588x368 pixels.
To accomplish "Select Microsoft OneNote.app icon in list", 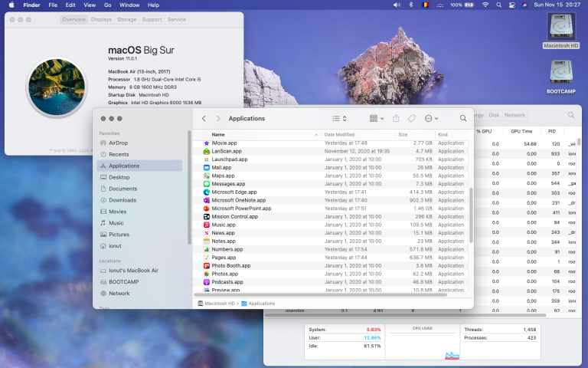I will 206,200.
